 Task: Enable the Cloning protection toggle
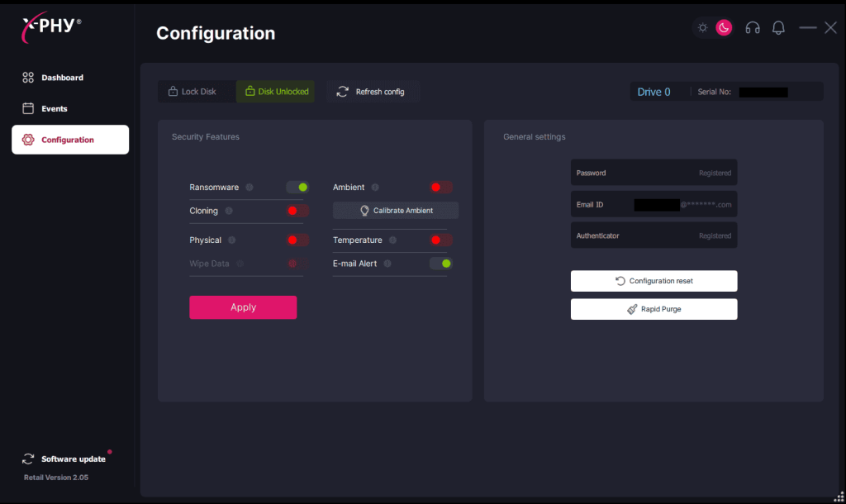click(297, 211)
